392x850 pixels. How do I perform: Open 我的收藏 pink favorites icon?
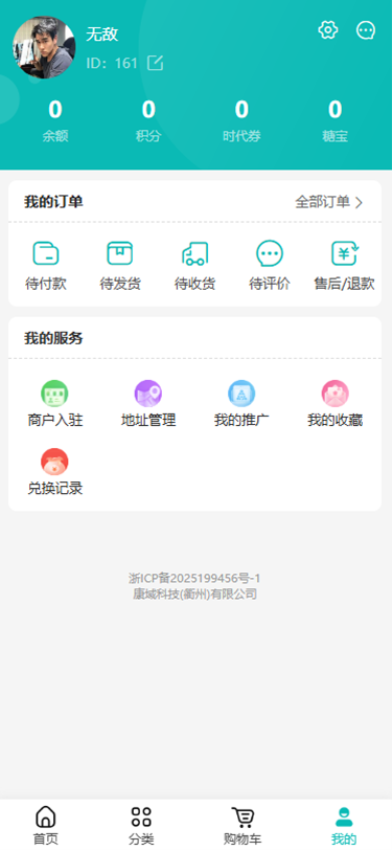335,394
